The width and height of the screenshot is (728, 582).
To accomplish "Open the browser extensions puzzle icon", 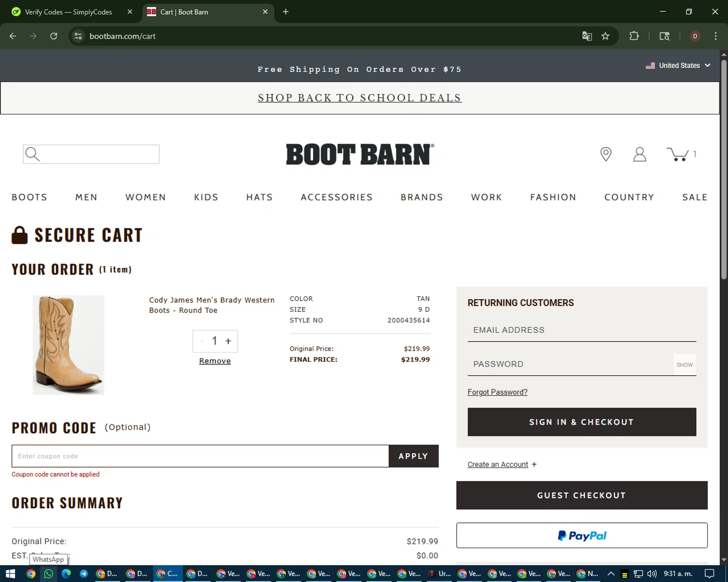I will pyautogui.click(x=634, y=36).
